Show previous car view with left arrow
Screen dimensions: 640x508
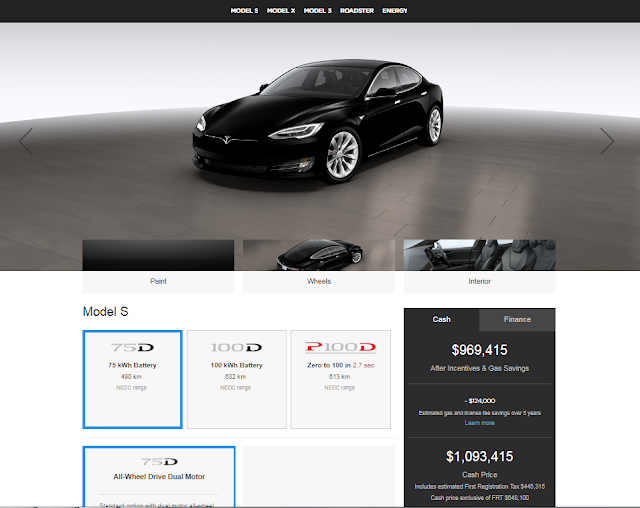(x=26, y=141)
